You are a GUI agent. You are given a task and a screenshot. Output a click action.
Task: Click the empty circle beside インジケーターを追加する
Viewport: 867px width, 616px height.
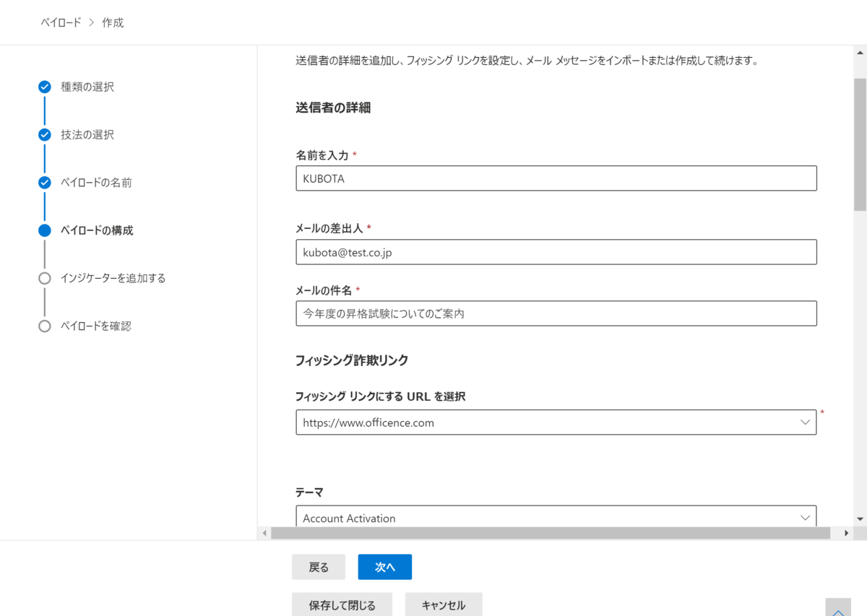pyautogui.click(x=44, y=278)
